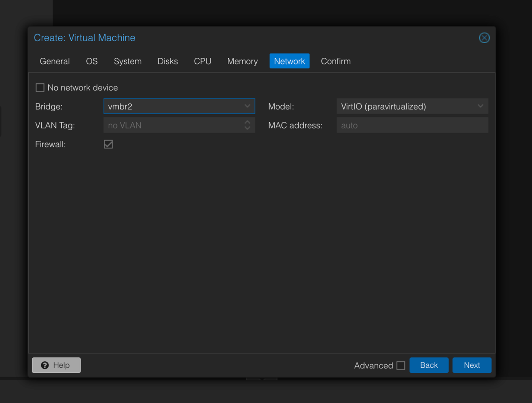Expand the Model dropdown list

point(480,106)
